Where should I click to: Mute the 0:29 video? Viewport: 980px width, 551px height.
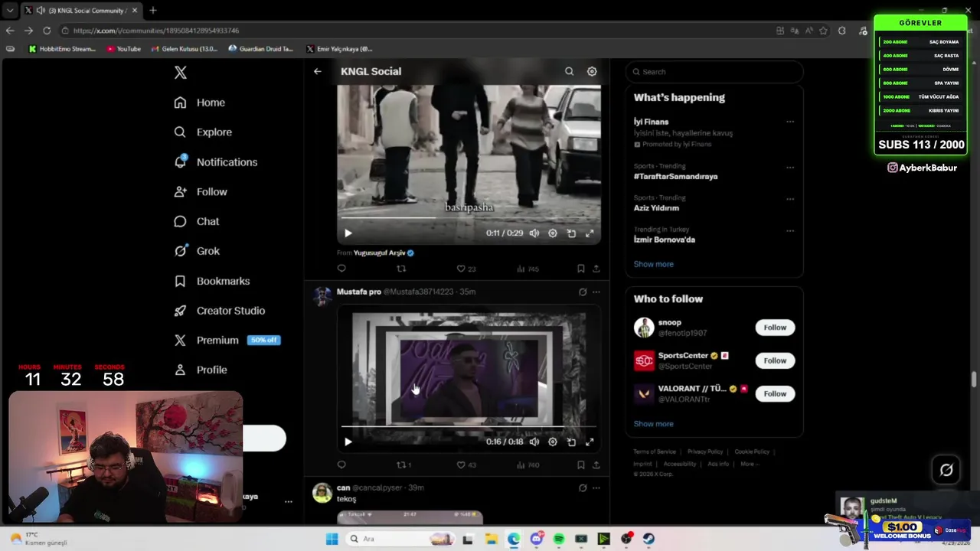pos(534,233)
